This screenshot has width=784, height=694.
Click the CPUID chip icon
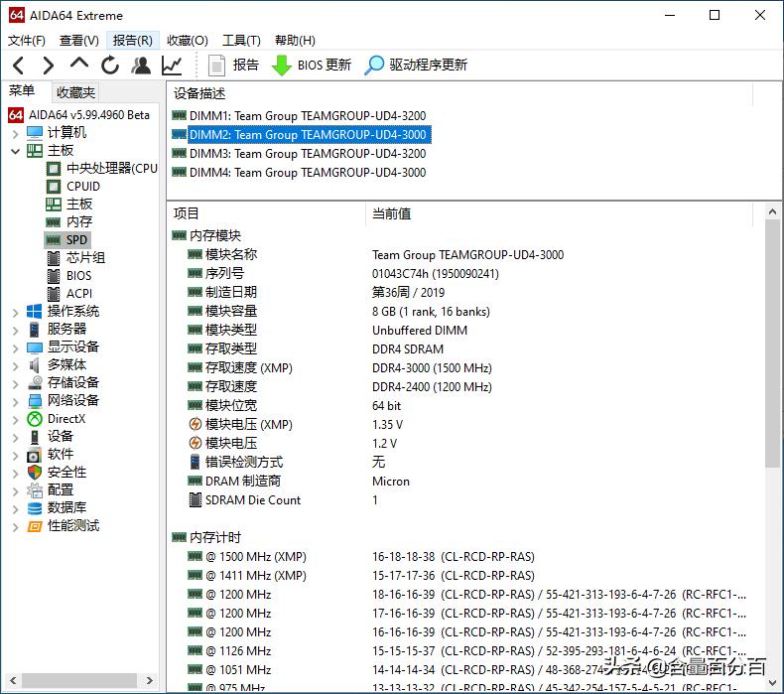click(x=54, y=187)
